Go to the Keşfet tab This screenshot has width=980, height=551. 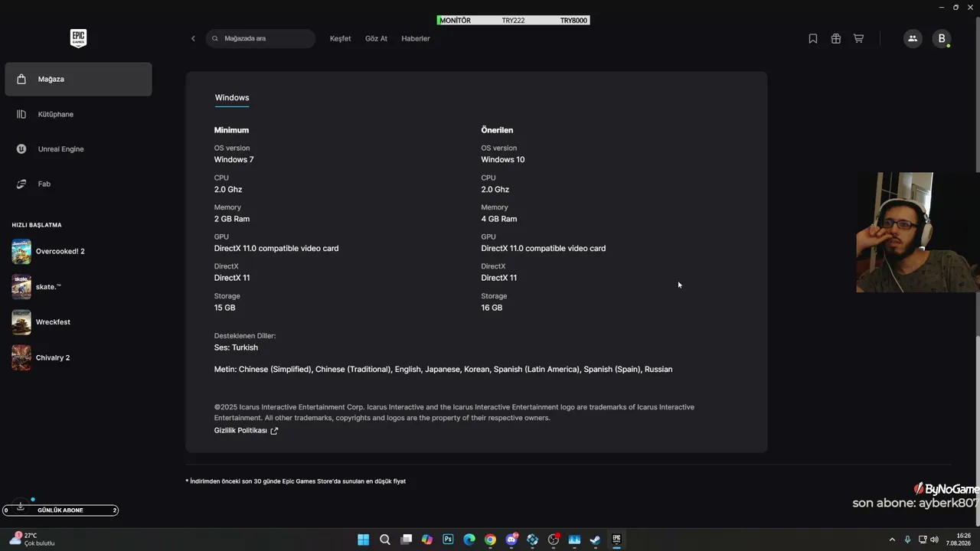(x=340, y=38)
